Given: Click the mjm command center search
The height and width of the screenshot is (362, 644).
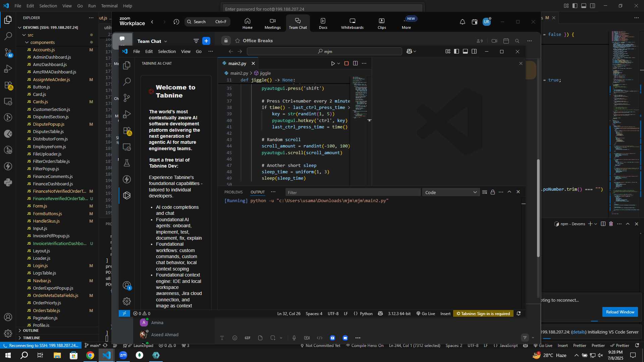Looking at the screenshot, I should click(324, 51).
